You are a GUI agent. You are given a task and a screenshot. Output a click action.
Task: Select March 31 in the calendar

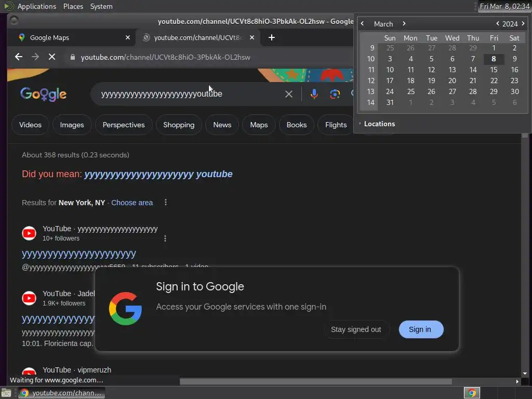tap(390, 102)
